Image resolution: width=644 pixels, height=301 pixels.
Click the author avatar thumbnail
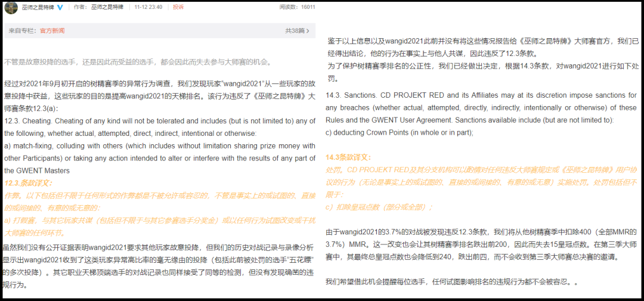click(11, 7)
